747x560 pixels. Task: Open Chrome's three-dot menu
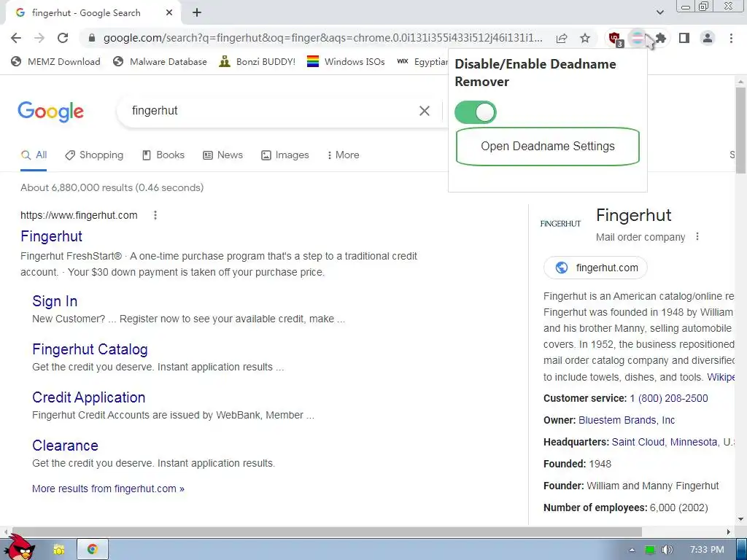pyautogui.click(x=731, y=38)
